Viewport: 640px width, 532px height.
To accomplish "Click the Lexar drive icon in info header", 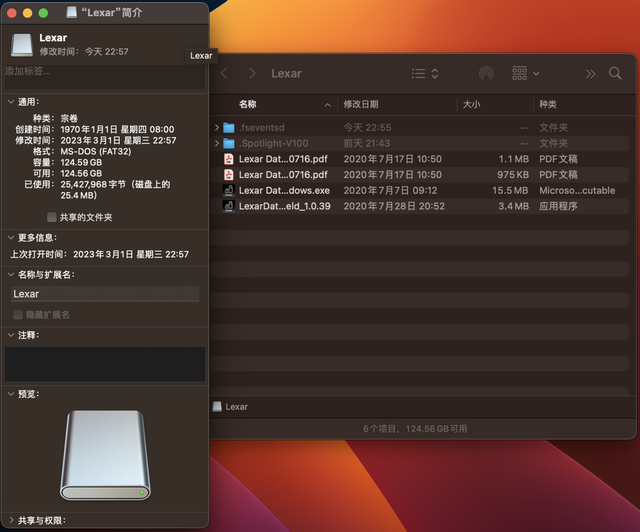I will (22, 45).
